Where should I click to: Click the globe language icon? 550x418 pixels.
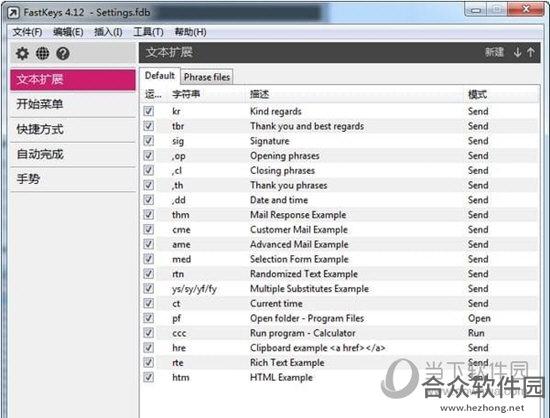click(x=42, y=53)
